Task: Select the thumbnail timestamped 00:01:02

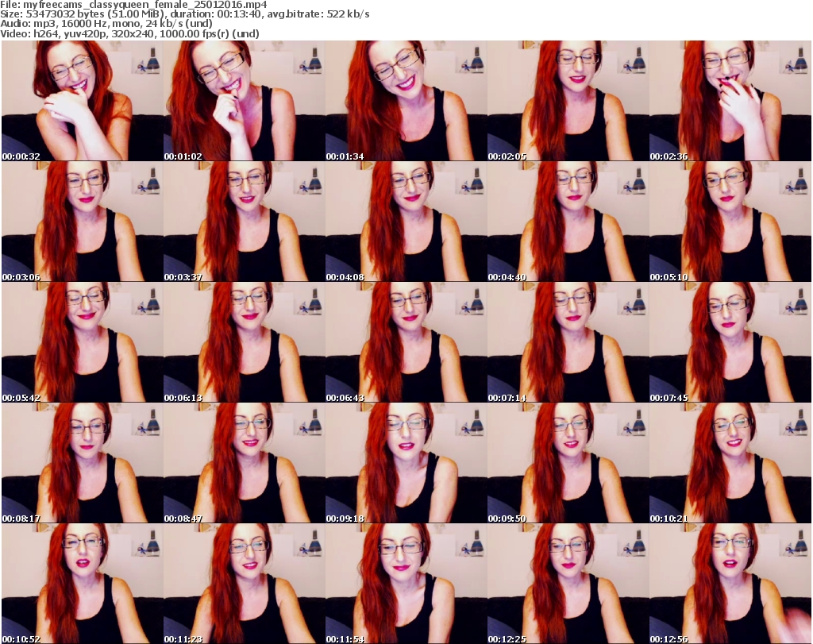Action: click(245, 101)
